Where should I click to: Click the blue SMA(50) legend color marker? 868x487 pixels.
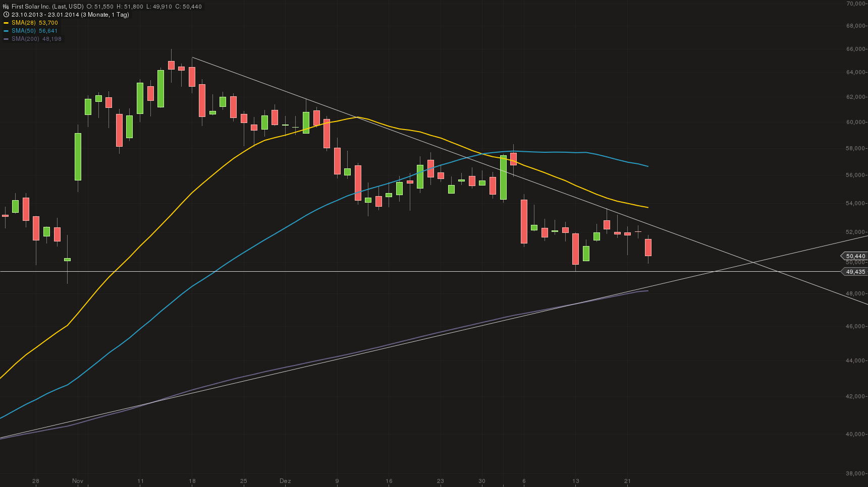[x=6, y=31]
